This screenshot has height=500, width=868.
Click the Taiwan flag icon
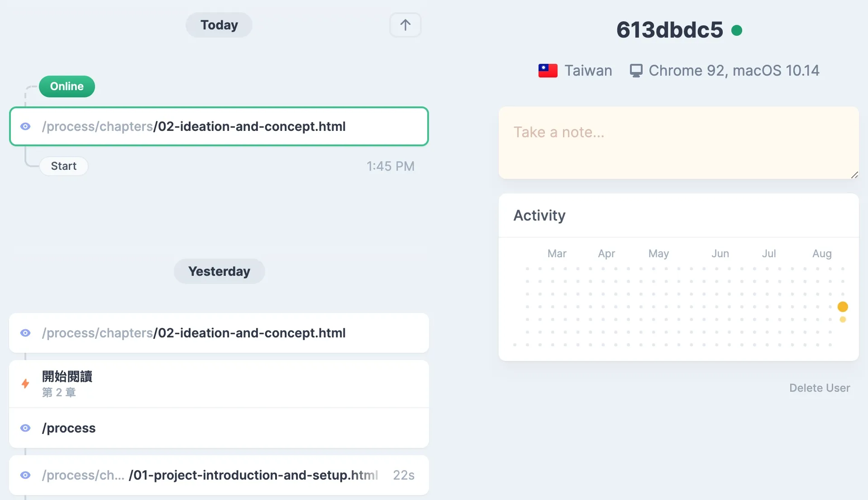(x=548, y=70)
